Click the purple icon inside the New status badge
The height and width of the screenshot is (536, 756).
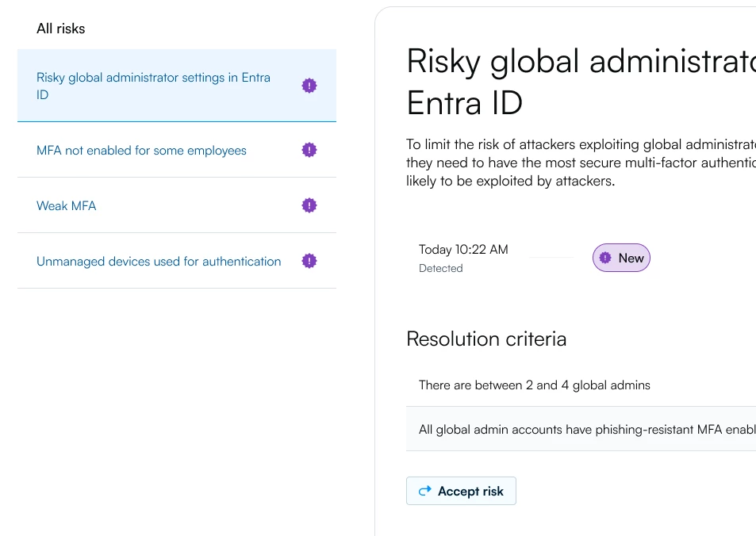click(x=606, y=258)
